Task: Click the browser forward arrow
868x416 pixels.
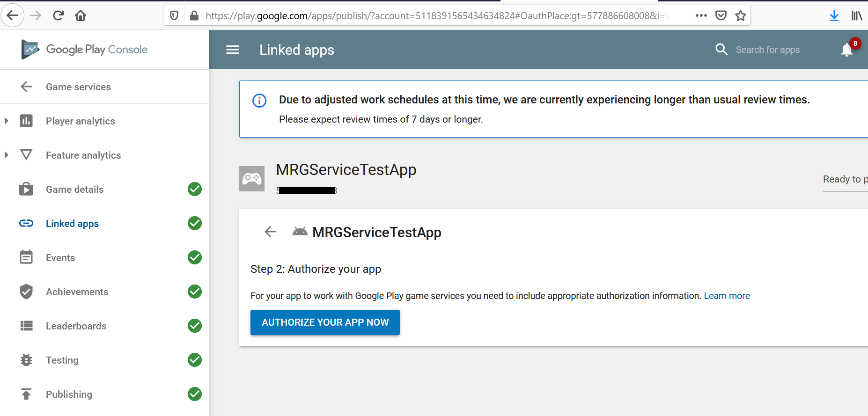Action: pyautogui.click(x=36, y=15)
